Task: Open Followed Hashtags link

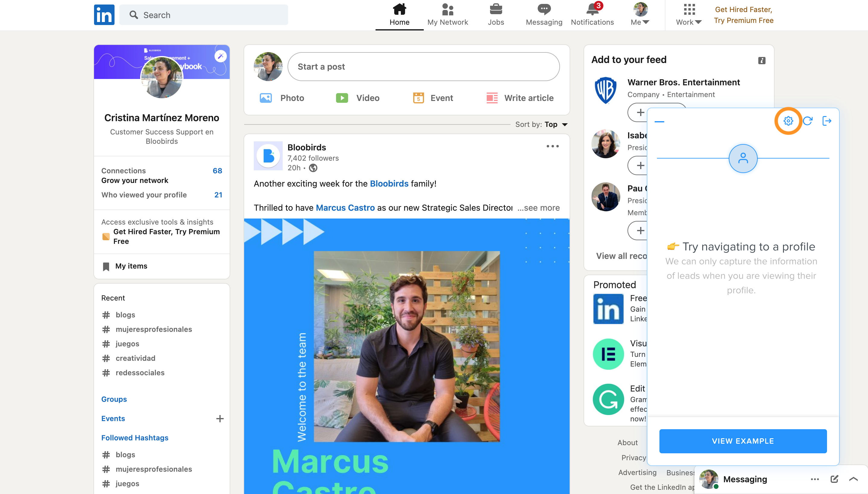Action: click(x=135, y=438)
